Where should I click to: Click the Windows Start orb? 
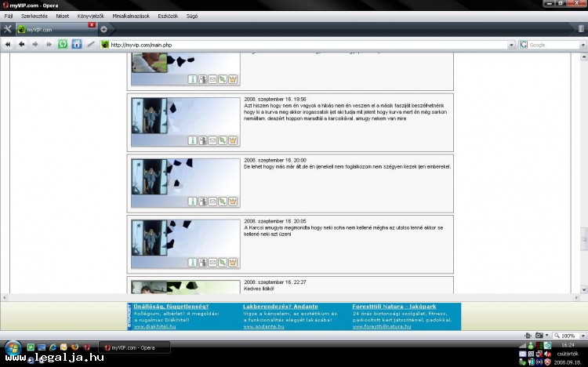point(13,347)
